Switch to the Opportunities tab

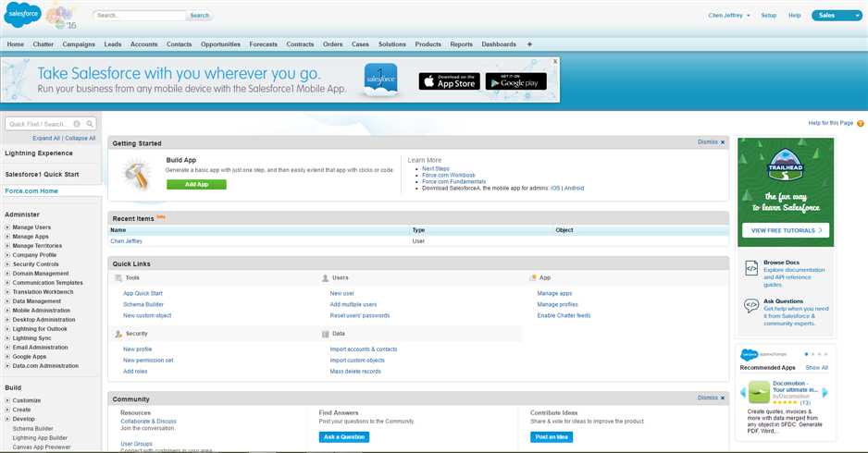coord(220,44)
